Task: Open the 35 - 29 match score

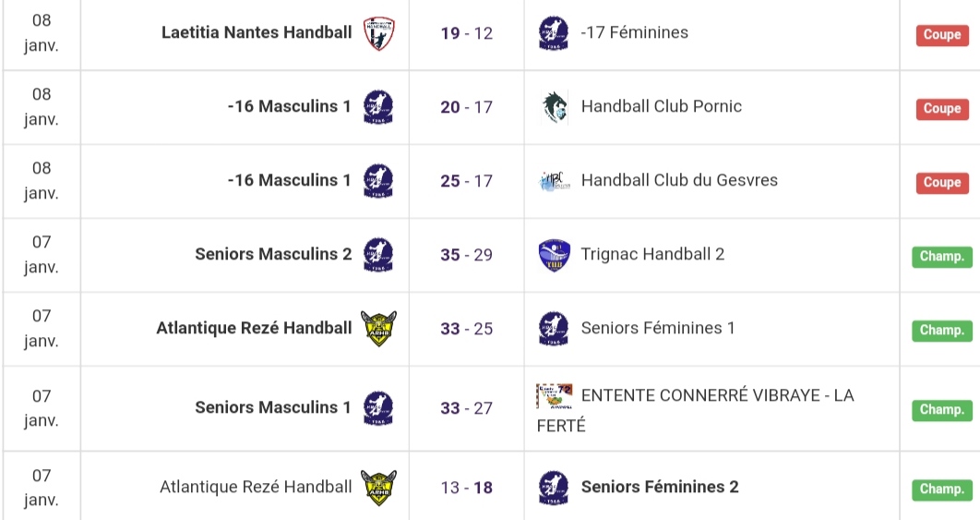Action: tap(467, 256)
